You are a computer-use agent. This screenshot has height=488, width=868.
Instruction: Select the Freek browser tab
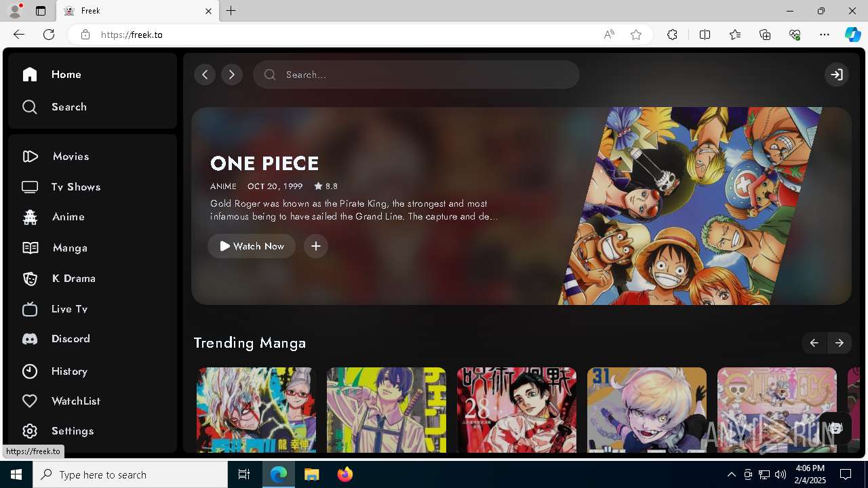pyautogui.click(x=138, y=11)
